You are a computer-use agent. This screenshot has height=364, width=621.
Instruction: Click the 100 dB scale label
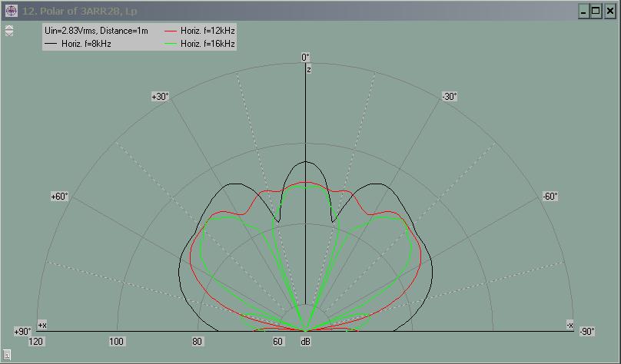117,342
